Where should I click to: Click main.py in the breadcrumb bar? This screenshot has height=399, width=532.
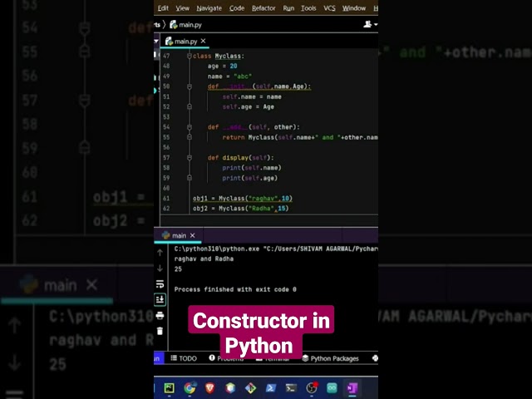[x=186, y=25]
